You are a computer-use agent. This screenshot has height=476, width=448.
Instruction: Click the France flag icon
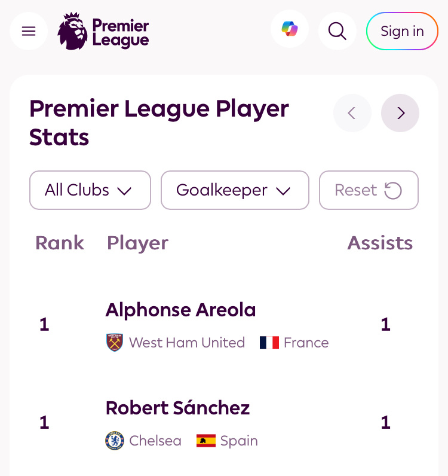[269, 343]
